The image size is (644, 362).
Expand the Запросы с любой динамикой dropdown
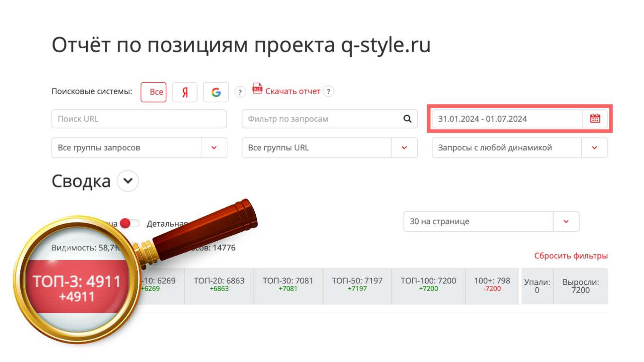coord(595,148)
